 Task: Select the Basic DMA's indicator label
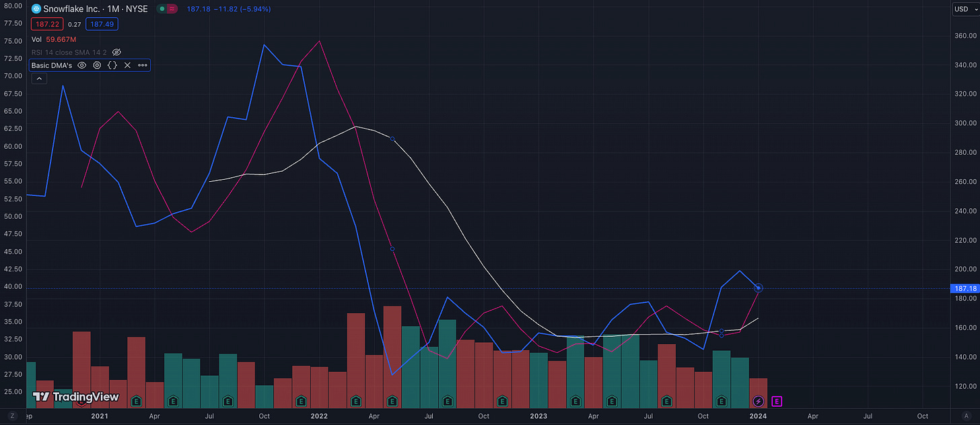click(x=52, y=65)
